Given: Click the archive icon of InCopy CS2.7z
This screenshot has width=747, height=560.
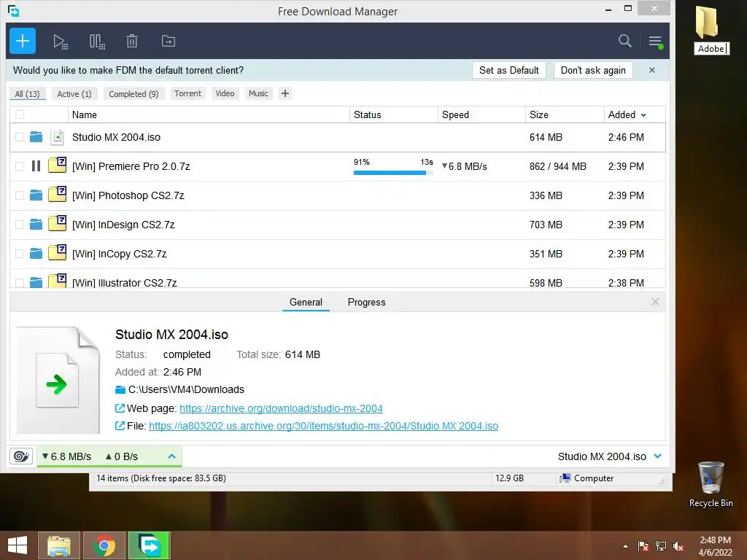Looking at the screenshot, I should click(x=57, y=252).
